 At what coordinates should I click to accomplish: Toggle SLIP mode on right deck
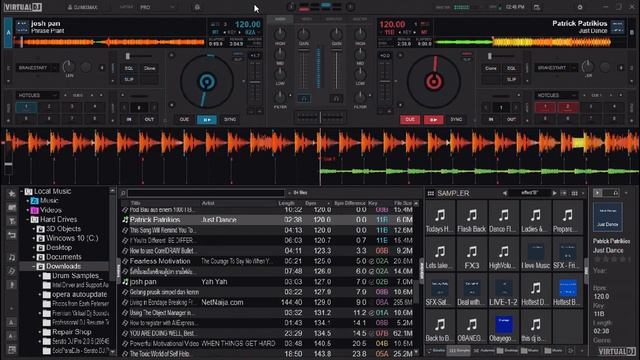click(x=511, y=79)
